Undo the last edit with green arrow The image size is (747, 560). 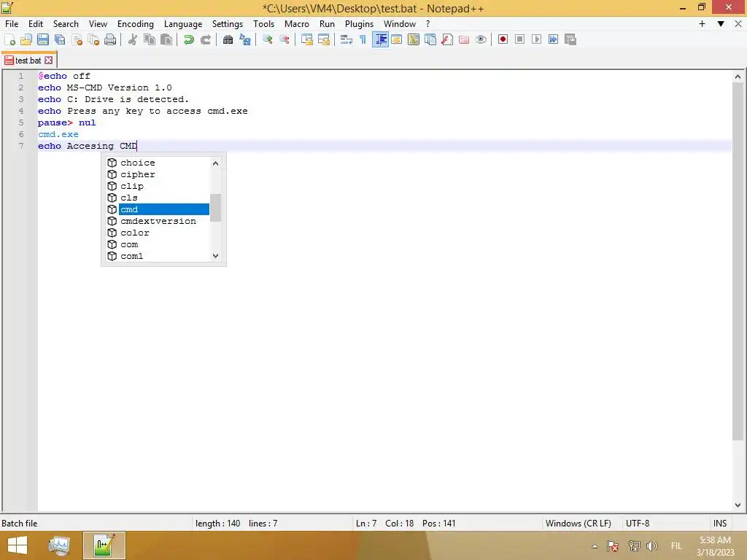click(x=189, y=39)
